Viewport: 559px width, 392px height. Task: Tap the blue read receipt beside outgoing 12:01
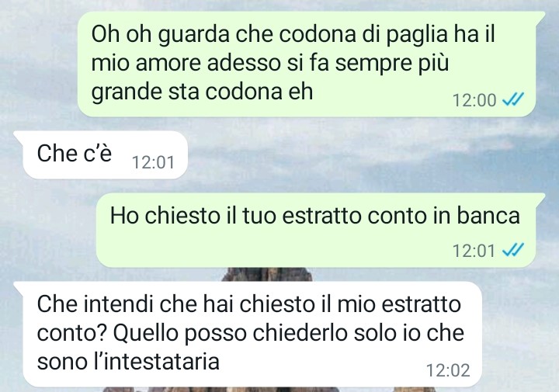513,251
